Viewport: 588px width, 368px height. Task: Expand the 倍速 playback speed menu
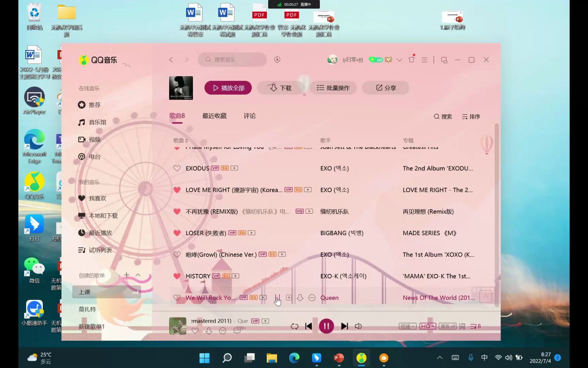[x=407, y=326]
